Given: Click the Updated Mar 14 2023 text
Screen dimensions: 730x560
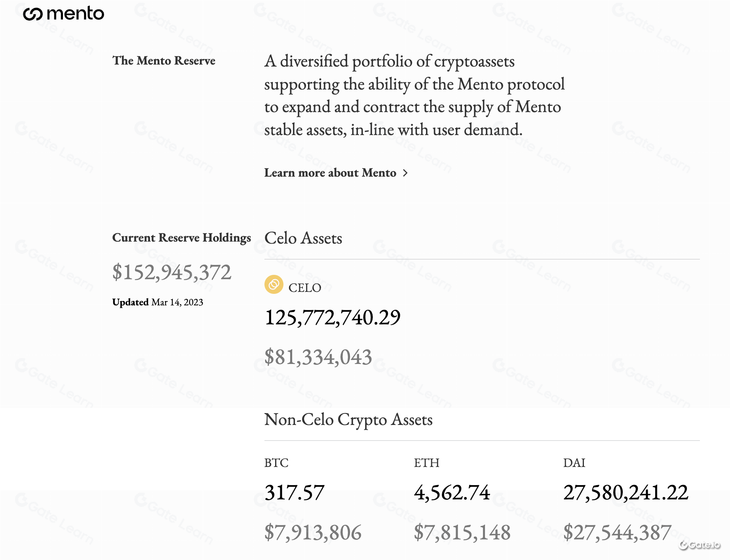Looking at the screenshot, I should click(x=158, y=302).
